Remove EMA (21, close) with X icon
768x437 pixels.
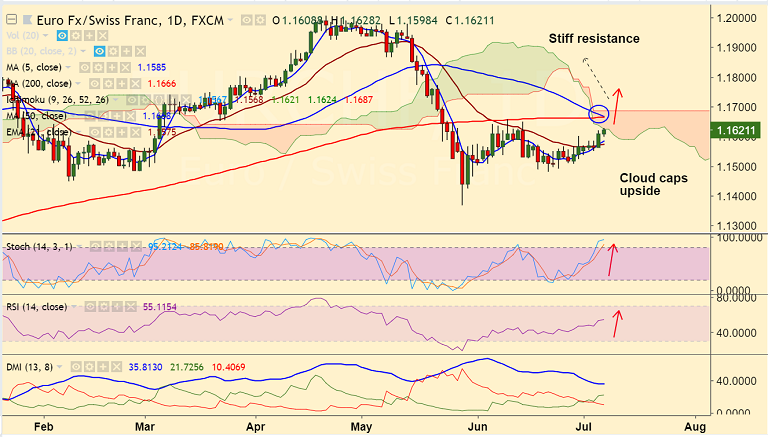[x=136, y=132]
